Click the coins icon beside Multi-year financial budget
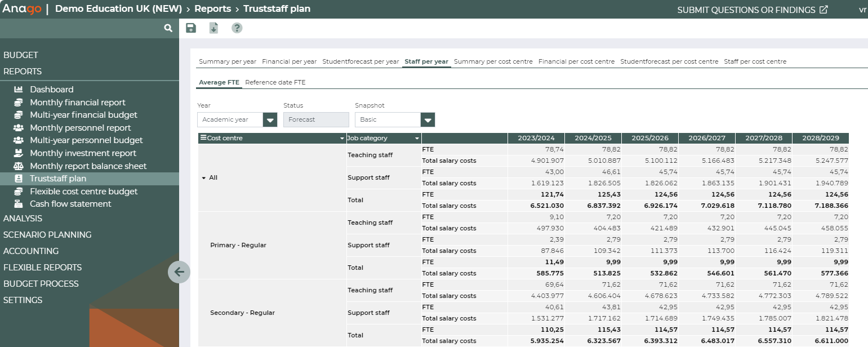This screenshot has width=868, height=347. point(19,115)
